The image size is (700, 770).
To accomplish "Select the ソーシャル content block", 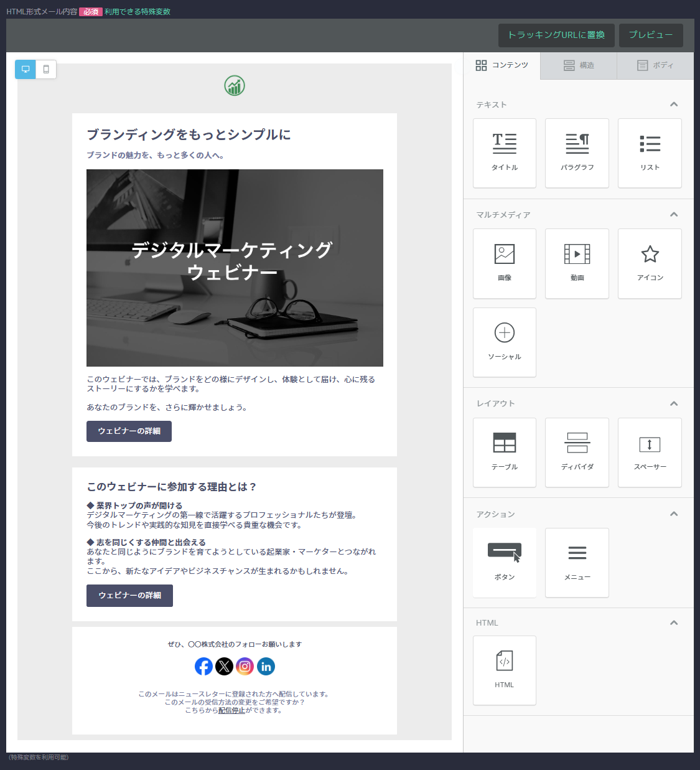I will tap(505, 342).
